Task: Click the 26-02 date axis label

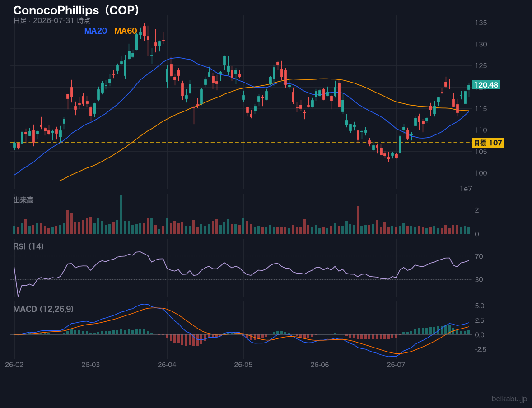Action: tap(14, 365)
